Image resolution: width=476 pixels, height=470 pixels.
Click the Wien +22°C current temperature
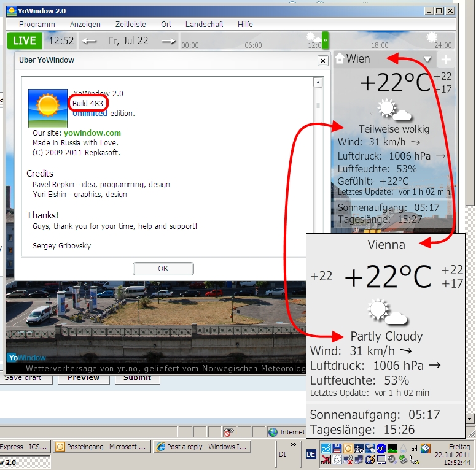(x=395, y=82)
